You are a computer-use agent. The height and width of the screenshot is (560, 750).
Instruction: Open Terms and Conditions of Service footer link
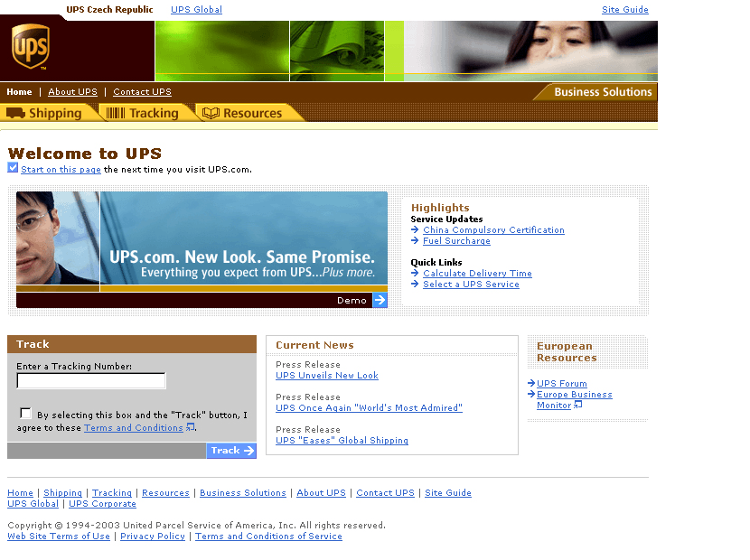click(x=268, y=537)
